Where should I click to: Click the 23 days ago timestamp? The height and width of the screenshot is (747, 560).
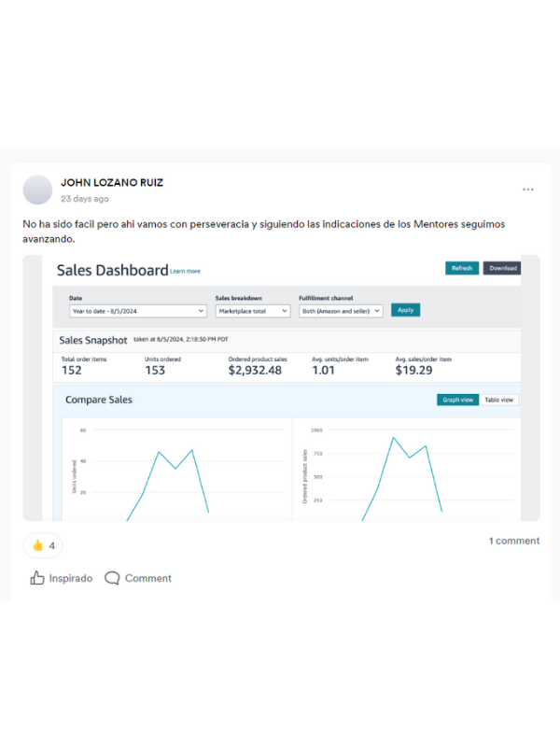click(x=85, y=199)
